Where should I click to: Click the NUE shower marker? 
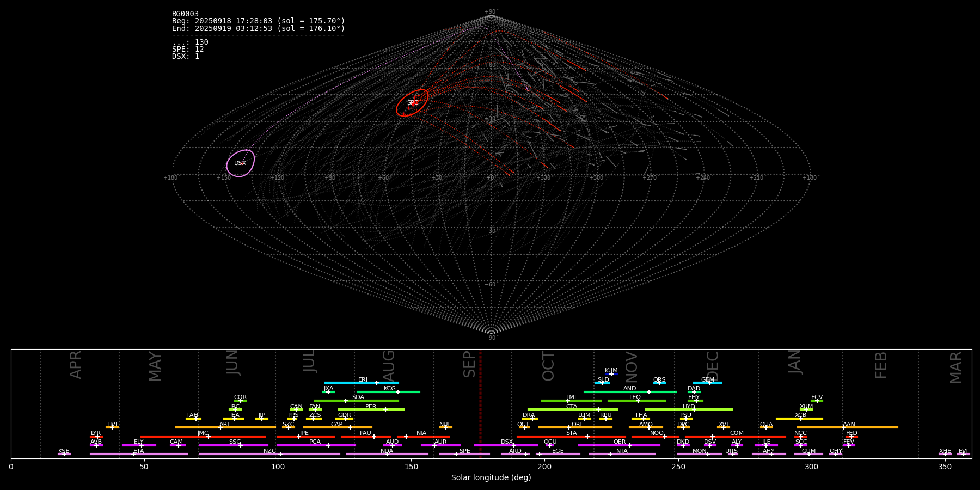(446, 427)
